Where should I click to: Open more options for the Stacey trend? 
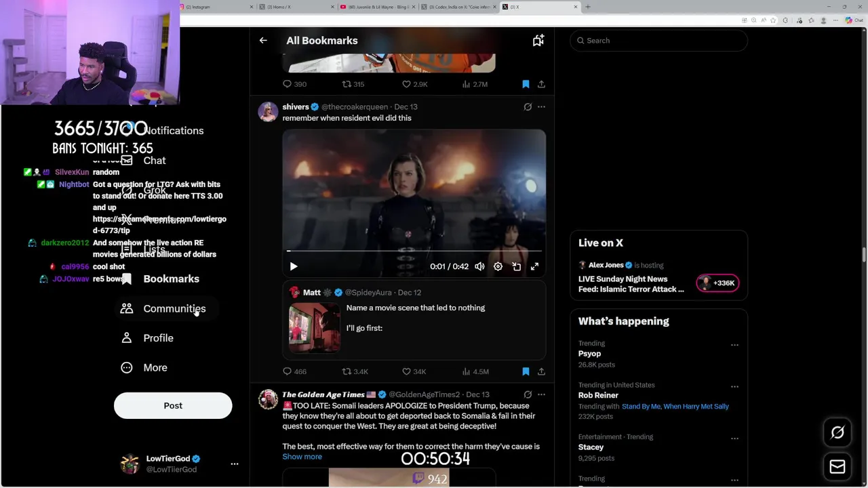point(734,439)
